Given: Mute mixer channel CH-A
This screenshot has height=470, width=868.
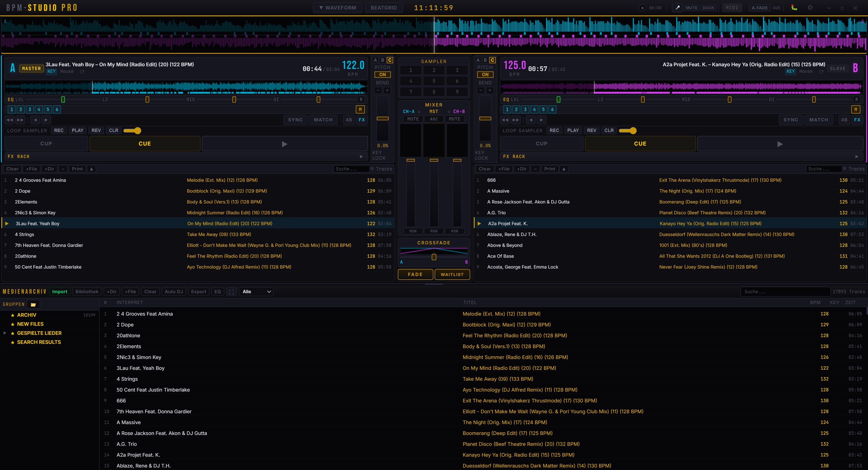Looking at the screenshot, I should [413, 119].
